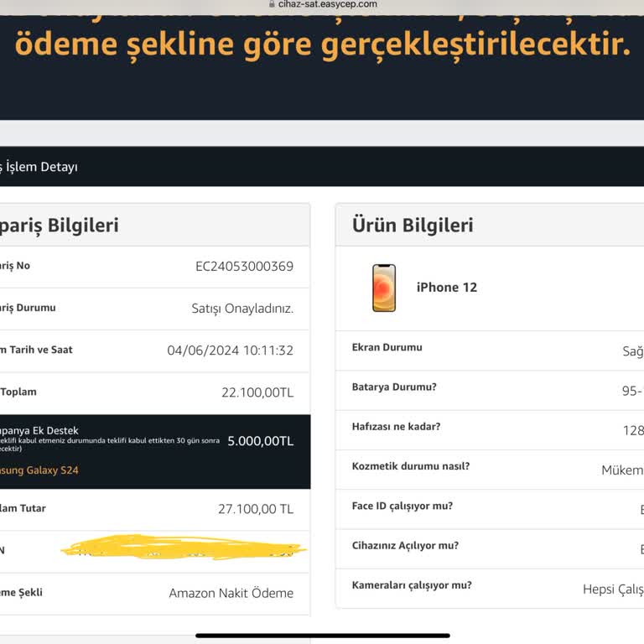
Task: Click the cihaz-sat.easycep.com address text
Action: (x=327, y=4)
